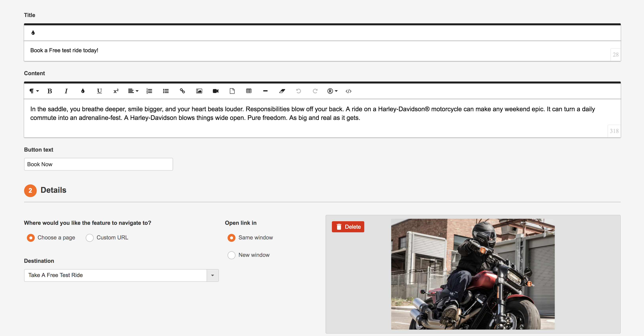The width and height of the screenshot is (644, 336).
Task: Expand the text alignment options
Action: coord(133,91)
